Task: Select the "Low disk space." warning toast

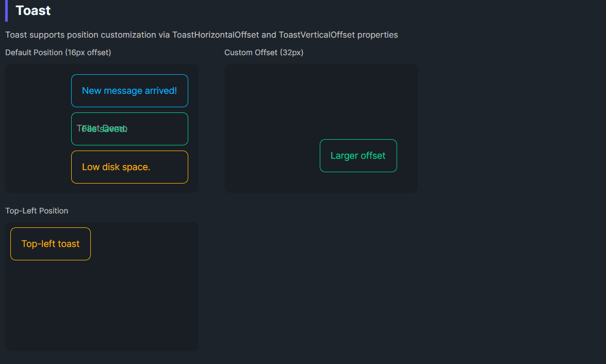Action: pyautogui.click(x=129, y=167)
